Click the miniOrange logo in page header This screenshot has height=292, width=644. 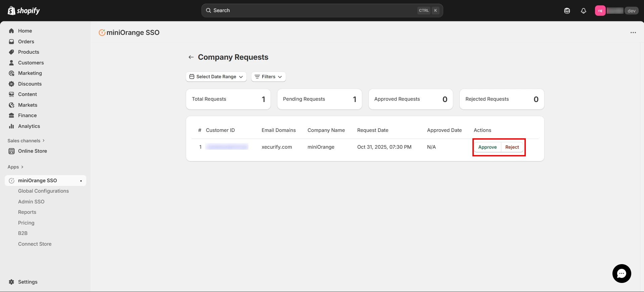102,33
